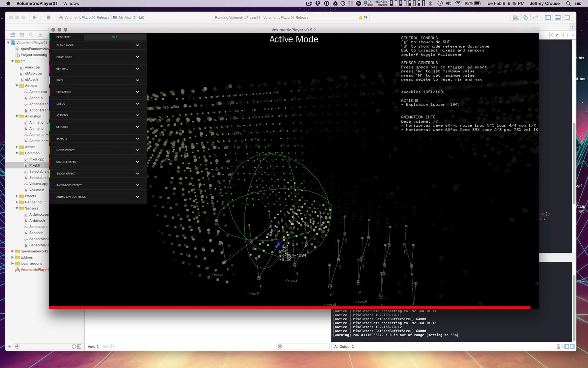This screenshot has height=368, width=588.
Task: Stop the running VolumetricPlayer01 scheme
Action: (49, 17)
